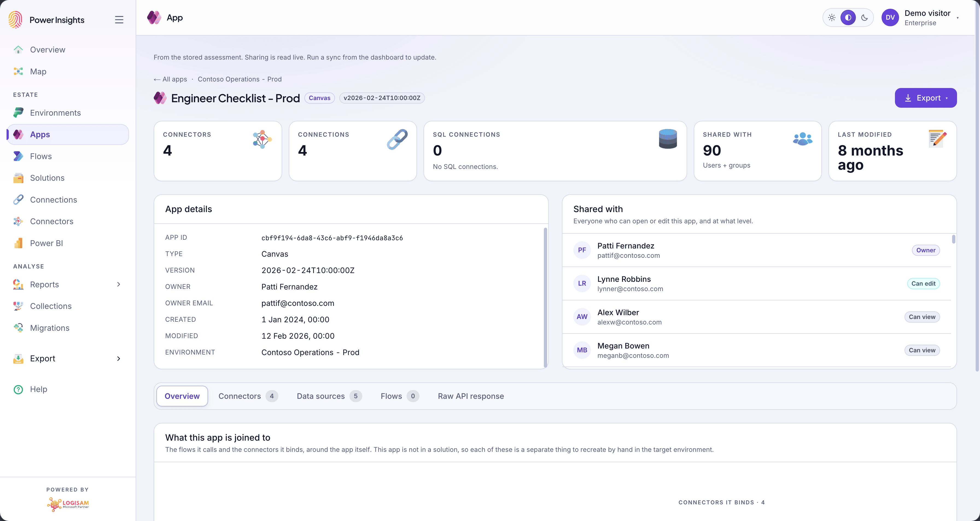Go back via All apps link
Screen dimensions: 980x521
click(170, 79)
